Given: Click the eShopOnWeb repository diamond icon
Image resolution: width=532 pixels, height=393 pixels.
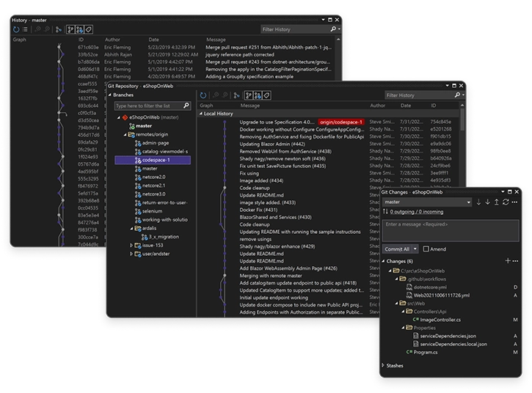Looking at the screenshot, I should click(x=125, y=117).
